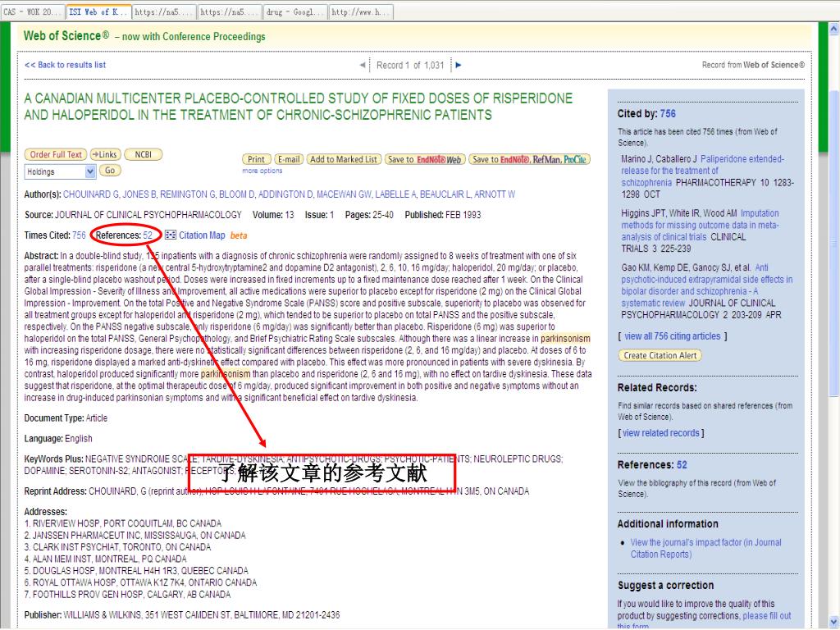Click Order Full Text button

56,154
